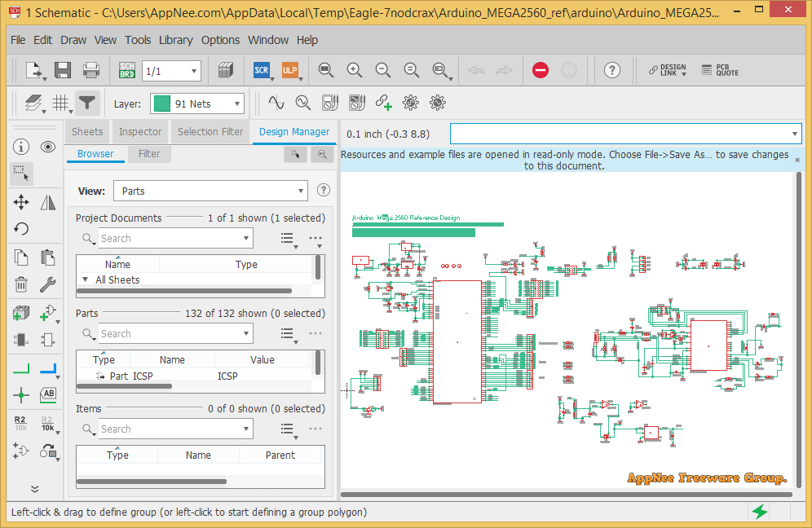Switch to the Selection Filter tab
This screenshot has width=812, height=528.
pos(210,131)
